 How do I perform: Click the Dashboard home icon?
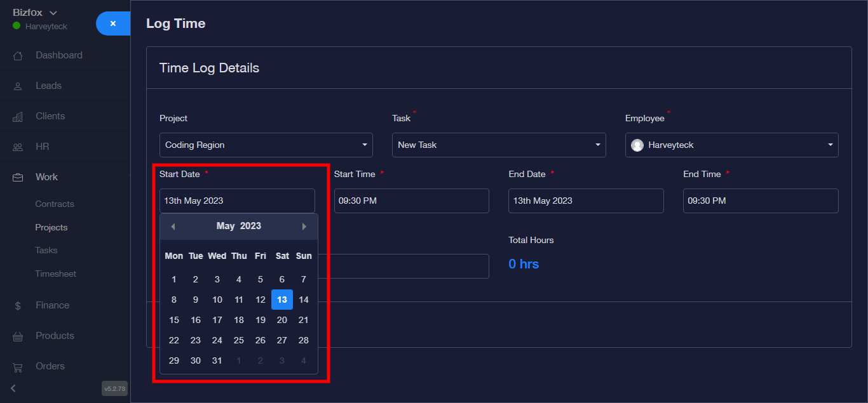(18, 56)
